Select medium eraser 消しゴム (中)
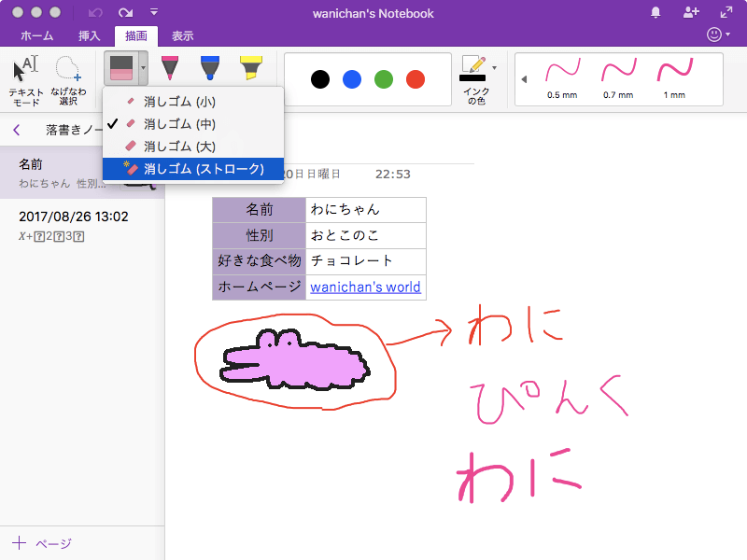747x560 pixels. coord(193,124)
